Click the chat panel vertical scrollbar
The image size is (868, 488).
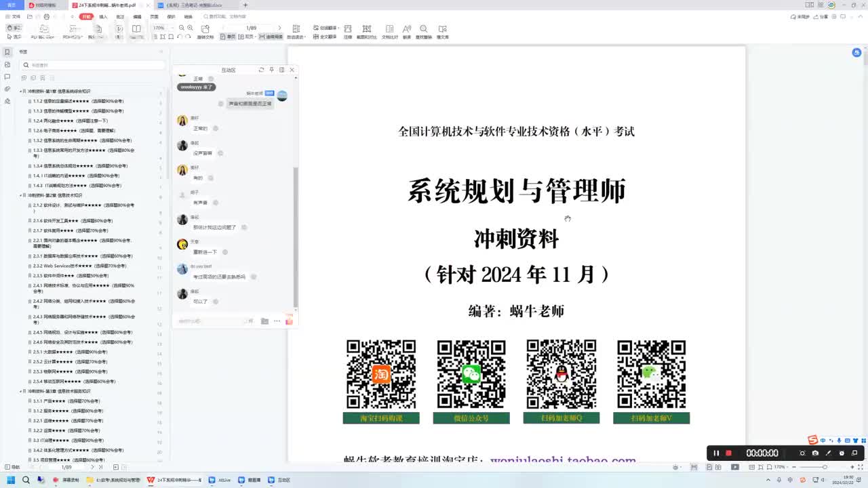pos(295,237)
